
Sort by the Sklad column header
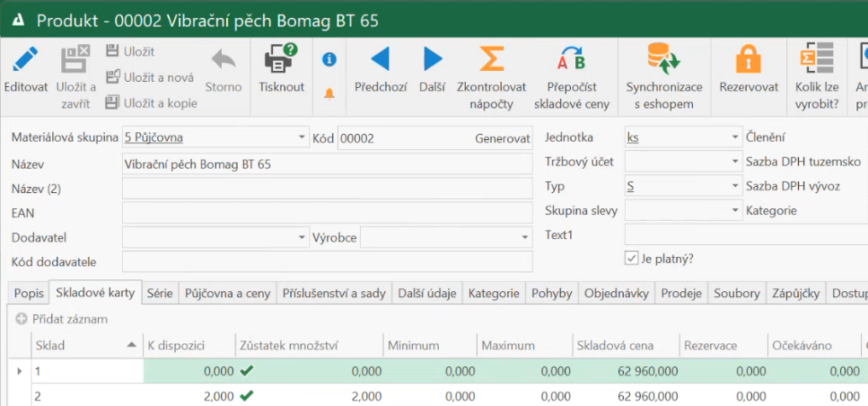click(x=86, y=346)
